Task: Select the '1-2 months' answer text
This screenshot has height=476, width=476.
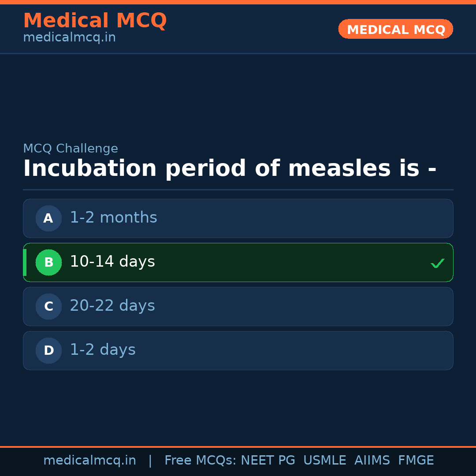Action: point(113,218)
